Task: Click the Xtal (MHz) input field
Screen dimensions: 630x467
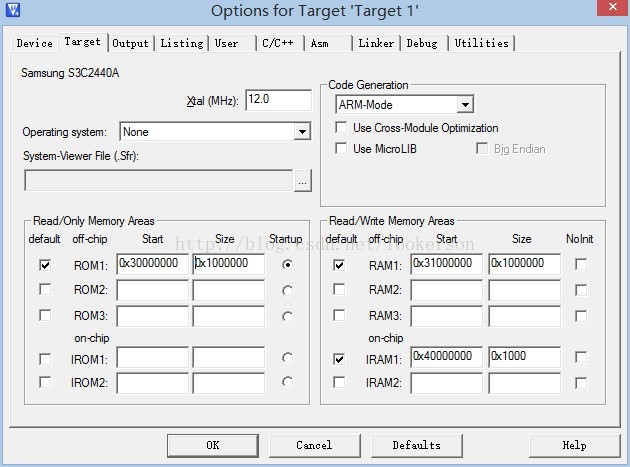Action: click(x=278, y=100)
